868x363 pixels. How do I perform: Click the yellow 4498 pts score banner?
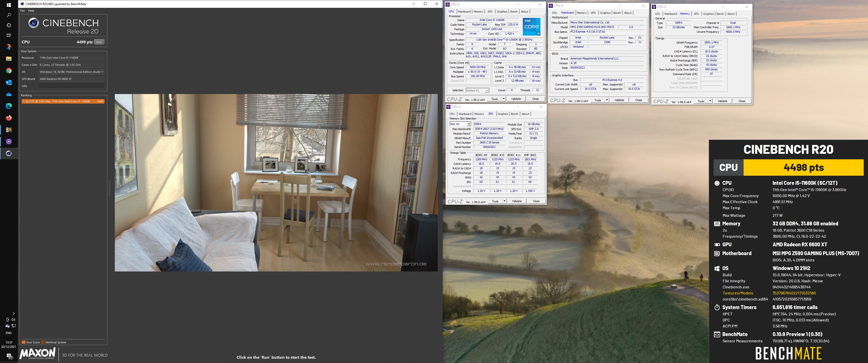tap(803, 167)
